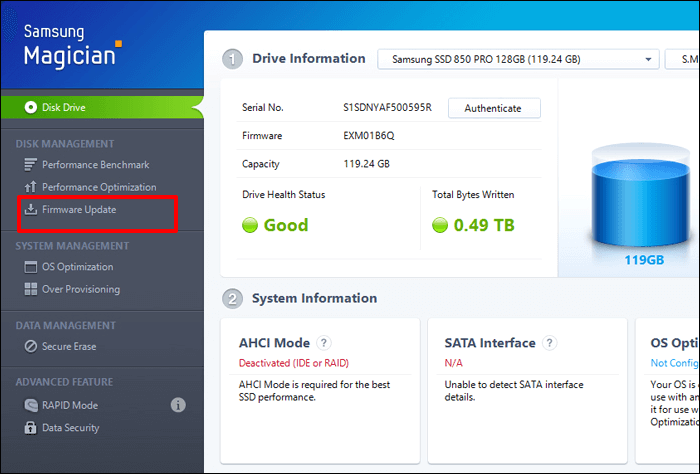The height and width of the screenshot is (474, 700).
Task: Click the Total Bytes Written label
Action: click(473, 195)
